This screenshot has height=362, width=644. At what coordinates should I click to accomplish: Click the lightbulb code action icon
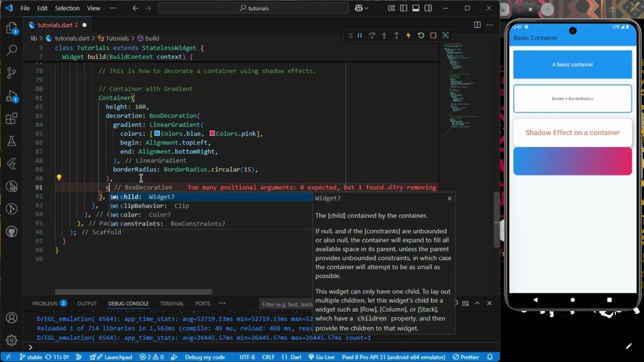point(59,178)
